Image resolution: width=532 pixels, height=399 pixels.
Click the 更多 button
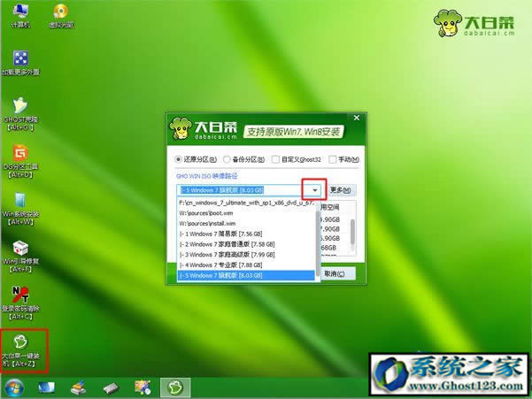(x=341, y=190)
